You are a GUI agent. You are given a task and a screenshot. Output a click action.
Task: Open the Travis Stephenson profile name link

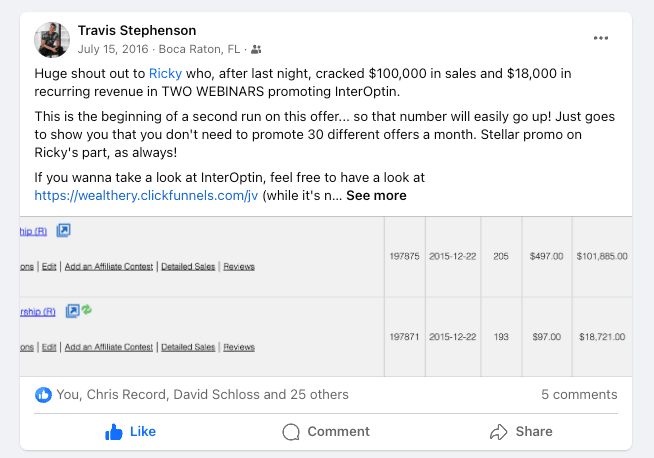pyautogui.click(x=137, y=31)
